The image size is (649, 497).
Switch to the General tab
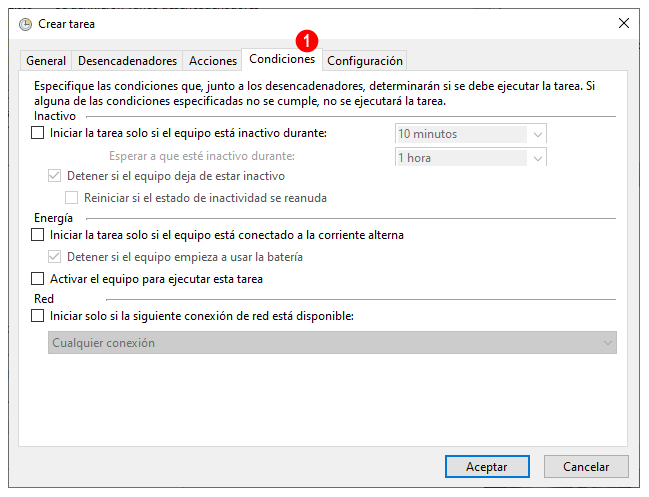[x=46, y=61]
